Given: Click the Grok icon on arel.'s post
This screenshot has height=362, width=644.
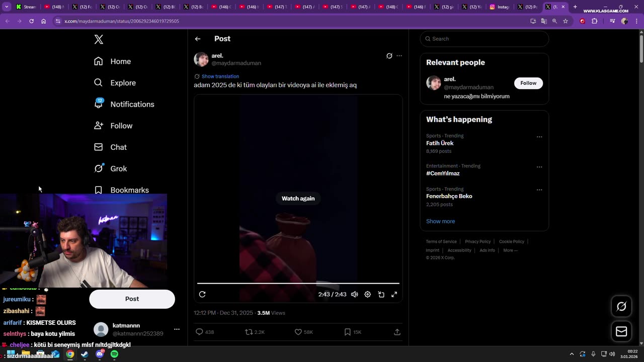Looking at the screenshot, I should (x=389, y=56).
